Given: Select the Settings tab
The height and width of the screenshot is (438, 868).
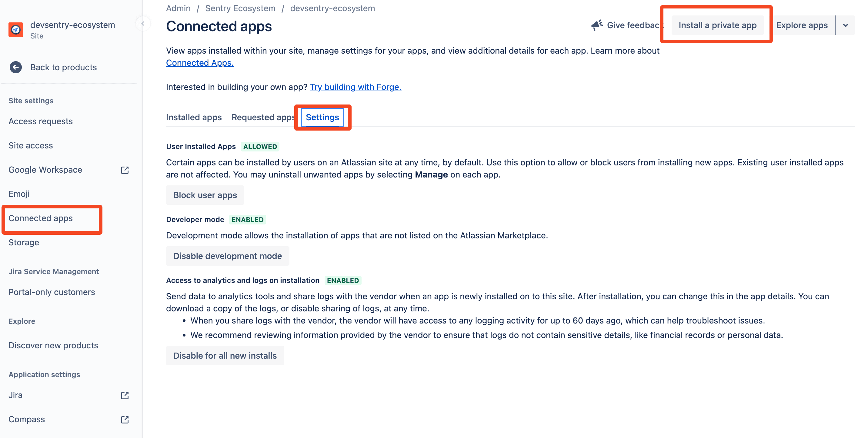Looking at the screenshot, I should (x=322, y=118).
